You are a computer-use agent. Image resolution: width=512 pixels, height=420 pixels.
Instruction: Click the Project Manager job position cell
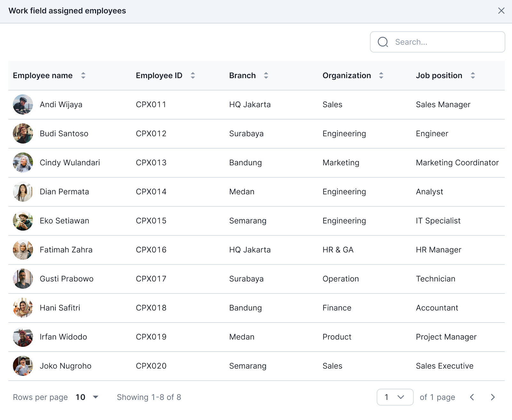(446, 337)
